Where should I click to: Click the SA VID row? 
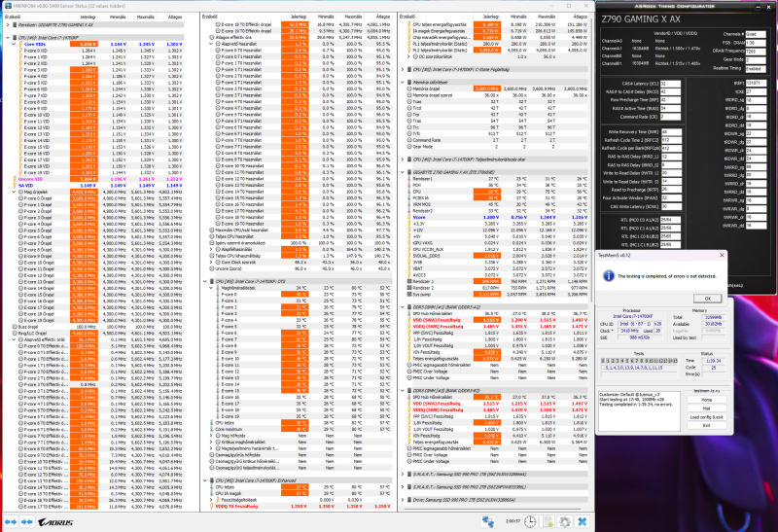point(94,185)
